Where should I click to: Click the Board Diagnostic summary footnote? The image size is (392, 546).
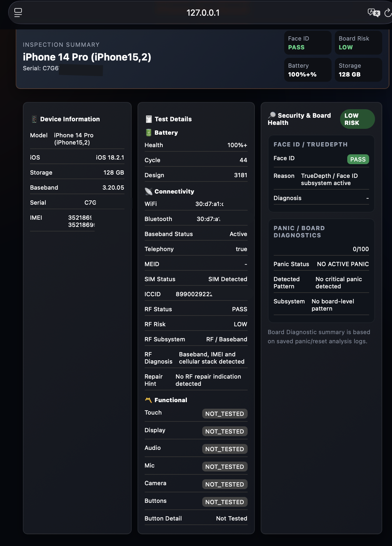pos(319,336)
